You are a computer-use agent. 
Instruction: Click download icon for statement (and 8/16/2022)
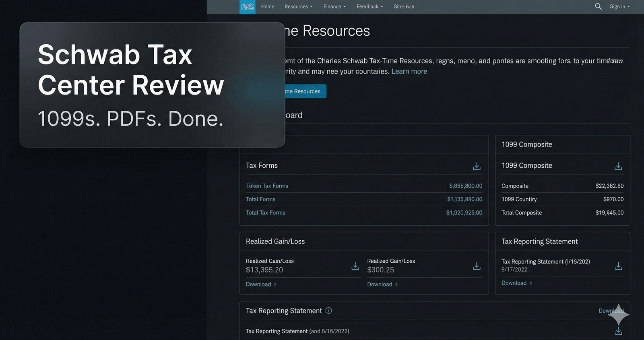click(618, 331)
